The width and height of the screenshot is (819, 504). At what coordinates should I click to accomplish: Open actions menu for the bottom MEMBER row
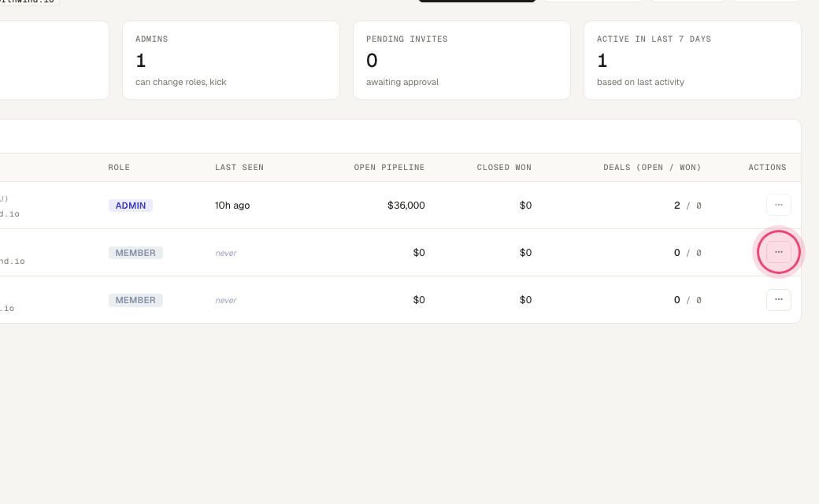(x=778, y=300)
